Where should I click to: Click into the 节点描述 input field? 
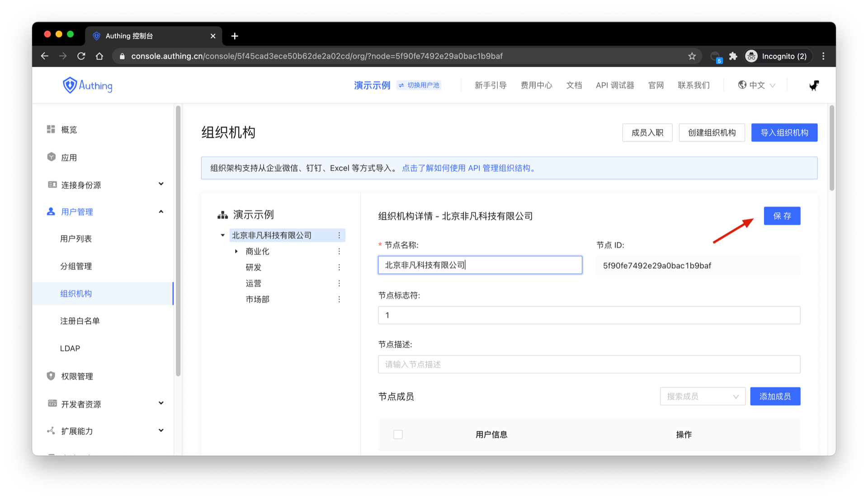click(x=589, y=364)
